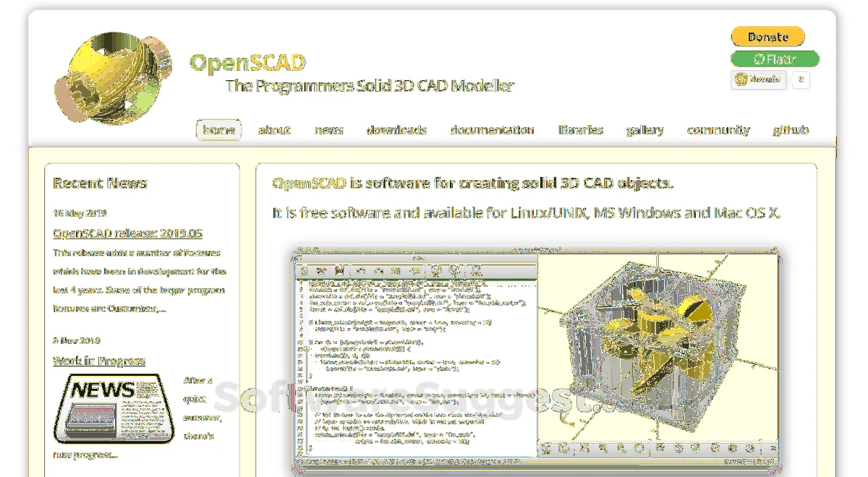Open the Work in Progress article

[99, 361]
